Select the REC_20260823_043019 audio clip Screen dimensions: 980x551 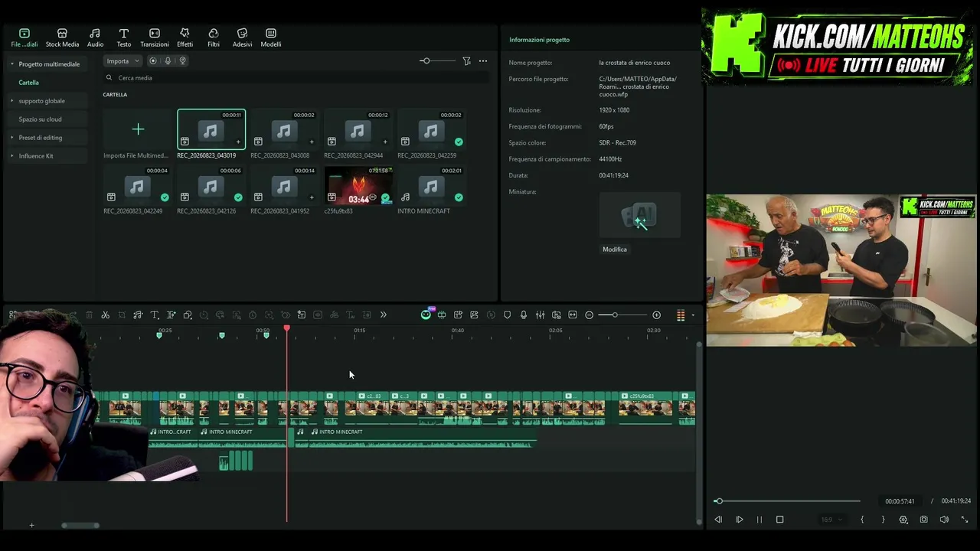tap(211, 129)
